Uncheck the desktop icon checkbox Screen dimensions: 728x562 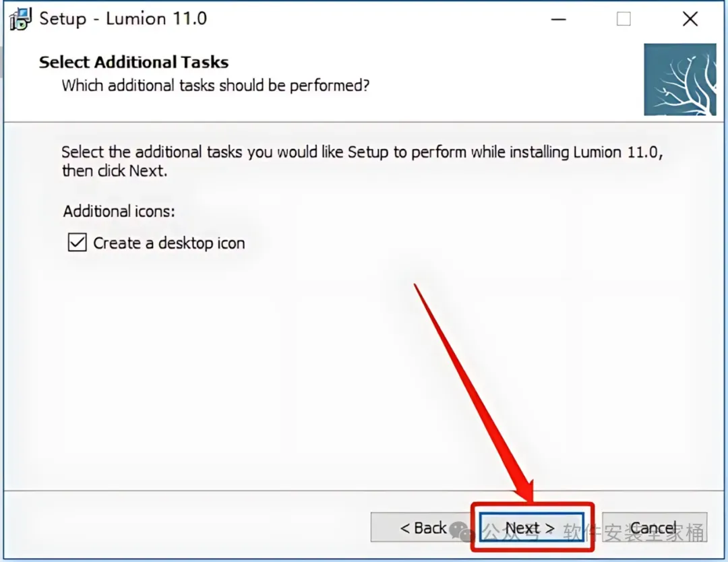(x=77, y=242)
